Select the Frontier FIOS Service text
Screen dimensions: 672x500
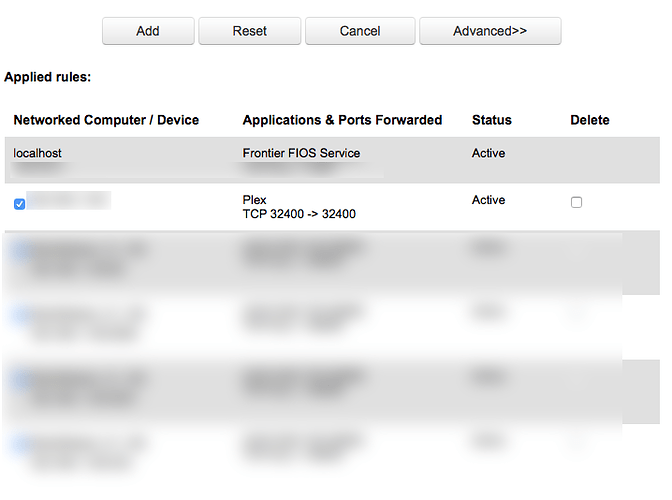coord(301,153)
